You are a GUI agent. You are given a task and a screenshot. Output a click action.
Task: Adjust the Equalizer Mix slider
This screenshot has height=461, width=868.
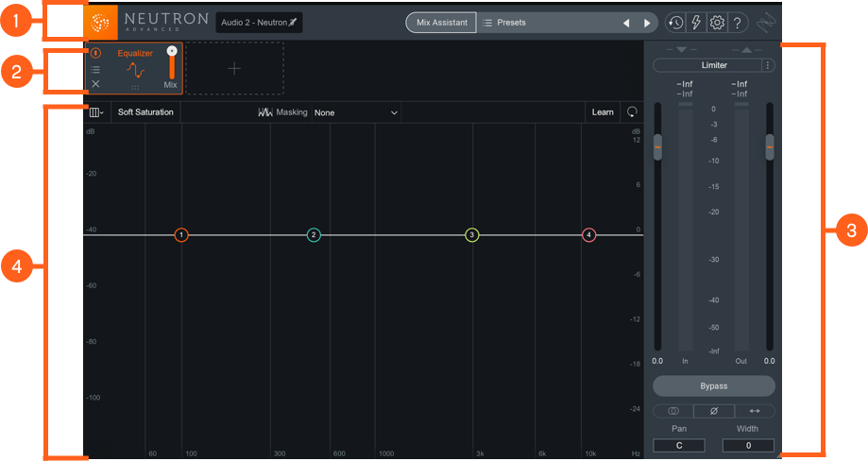172,63
